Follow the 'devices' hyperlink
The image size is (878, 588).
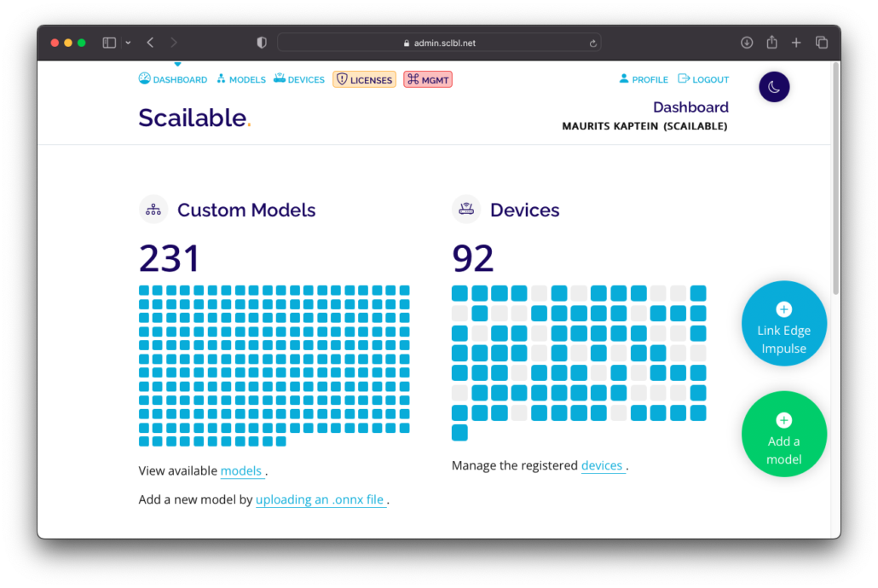point(602,465)
